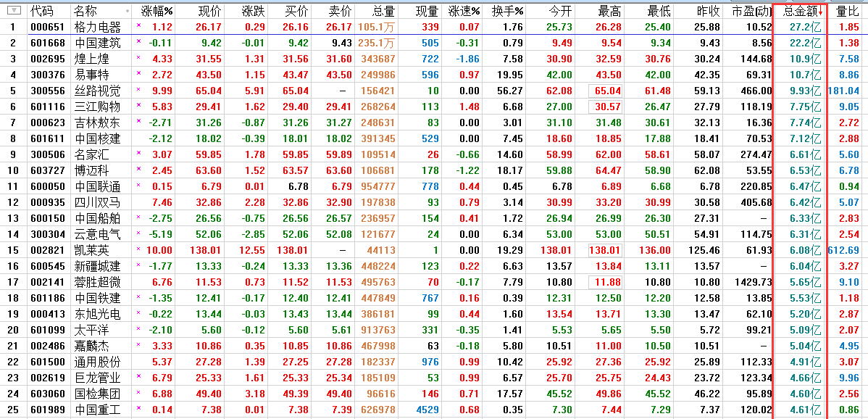
Task: Select the stock name 格力电器
Action: [x=97, y=27]
